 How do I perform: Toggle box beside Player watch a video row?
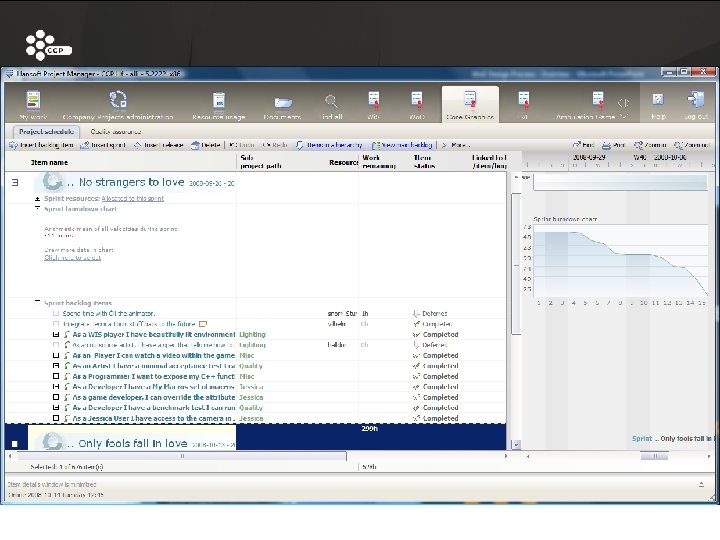(x=56, y=355)
